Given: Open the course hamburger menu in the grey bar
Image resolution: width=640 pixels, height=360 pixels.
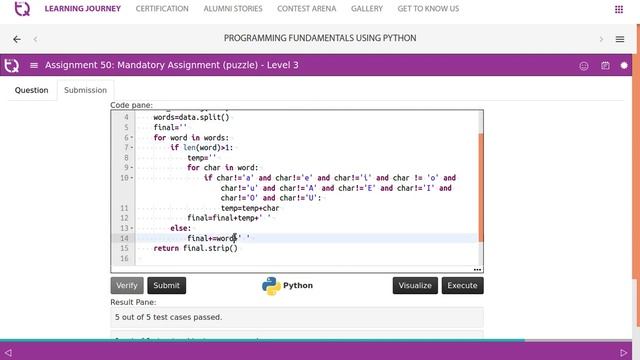Looking at the screenshot, I should [620, 39].
